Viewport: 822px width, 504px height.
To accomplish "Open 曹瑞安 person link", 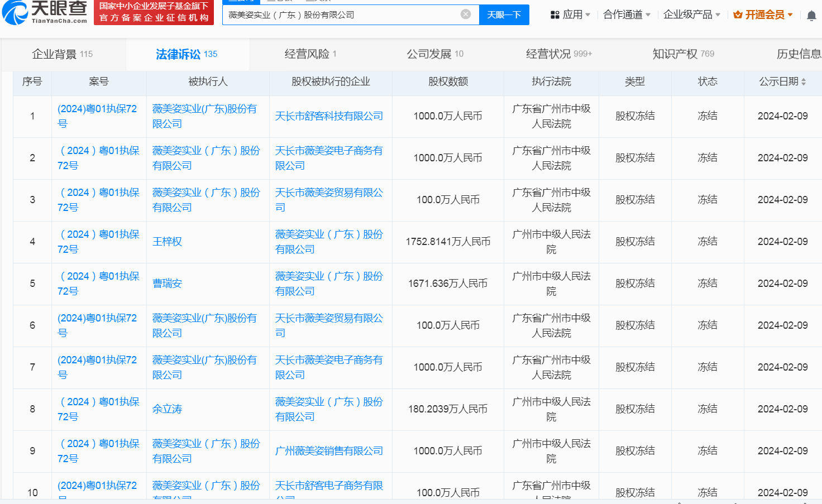I will tap(168, 284).
